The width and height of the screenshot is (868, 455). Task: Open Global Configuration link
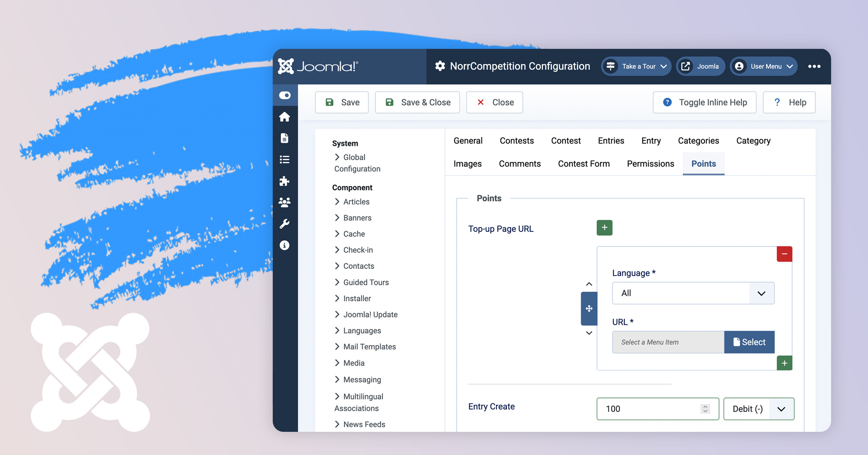pyautogui.click(x=357, y=163)
